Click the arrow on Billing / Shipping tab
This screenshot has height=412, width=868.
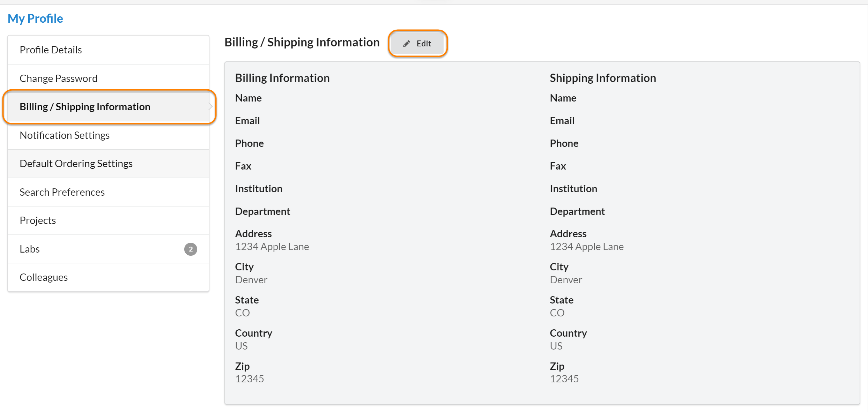pyautogui.click(x=210, y=107)
